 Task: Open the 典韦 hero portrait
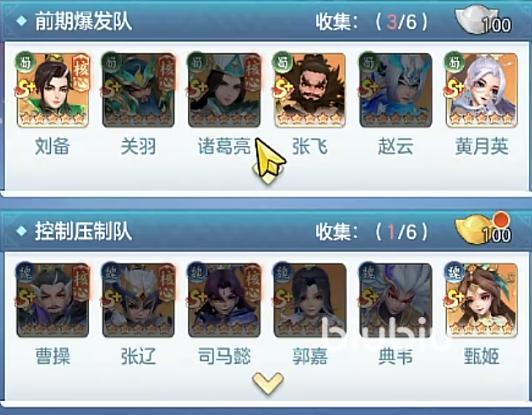click(396, 300)
